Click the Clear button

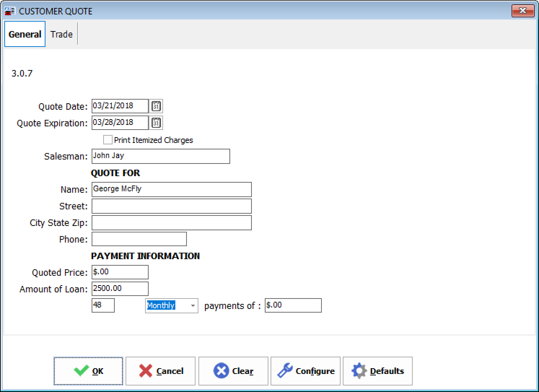(233, 371)
